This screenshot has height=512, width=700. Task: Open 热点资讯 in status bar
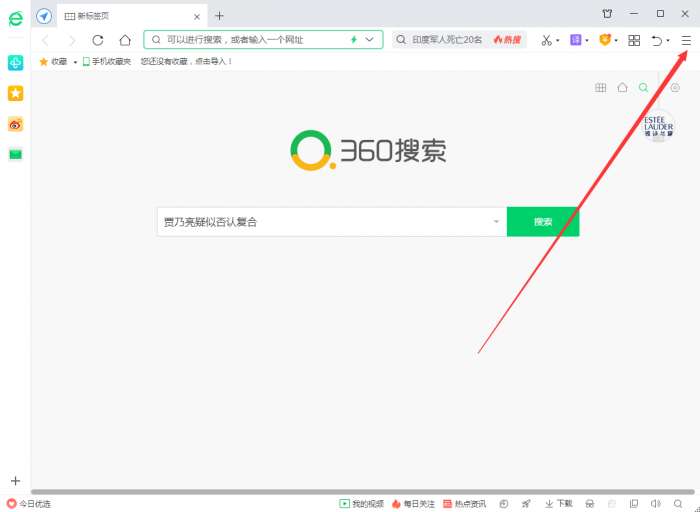464,504
